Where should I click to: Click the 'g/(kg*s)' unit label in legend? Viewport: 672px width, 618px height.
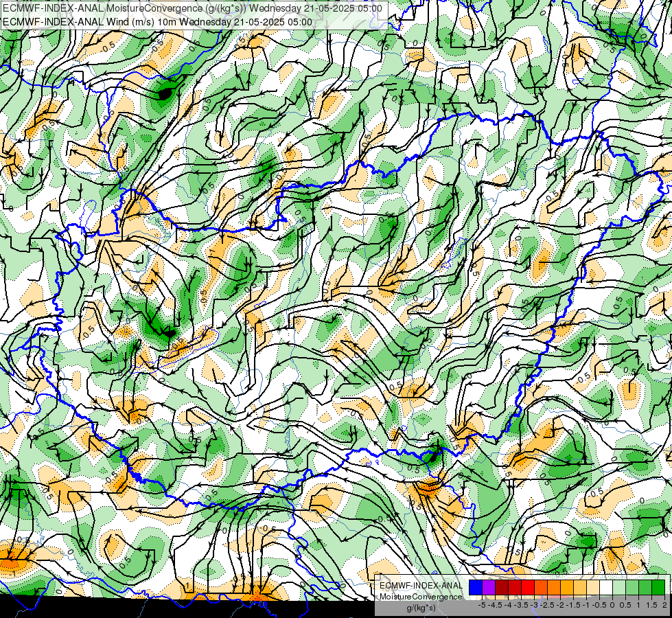tap(421, 608)
